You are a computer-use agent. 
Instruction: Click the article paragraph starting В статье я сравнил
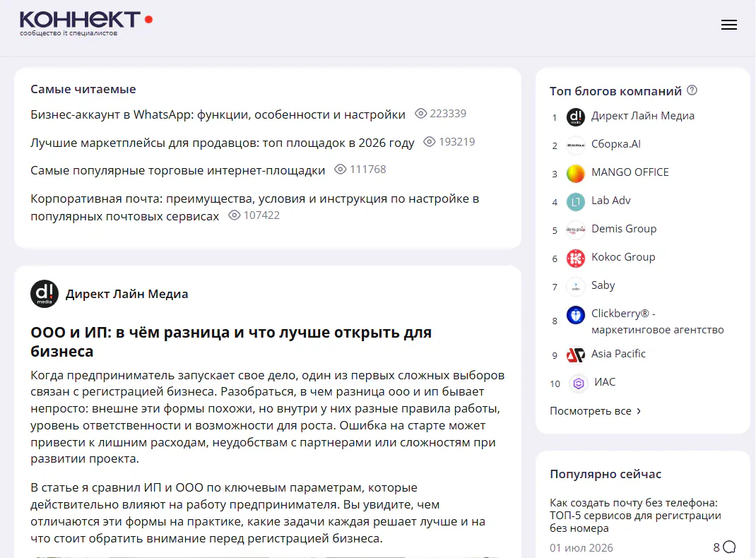point(258,514)
